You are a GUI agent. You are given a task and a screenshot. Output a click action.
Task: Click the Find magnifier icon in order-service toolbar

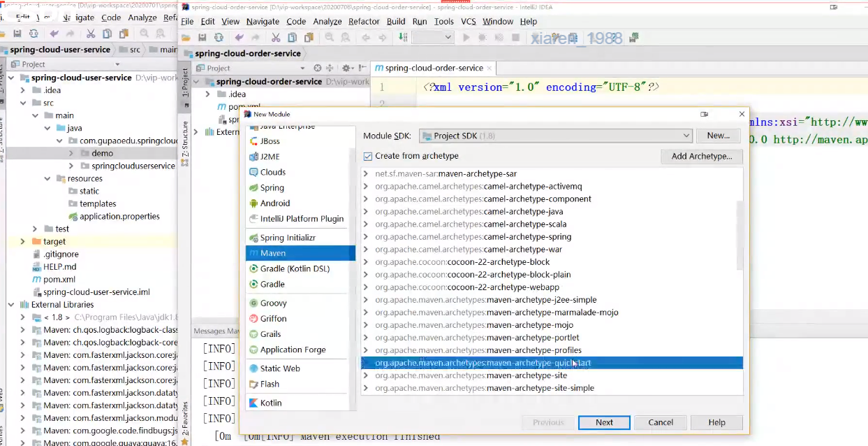coord(330,38)
